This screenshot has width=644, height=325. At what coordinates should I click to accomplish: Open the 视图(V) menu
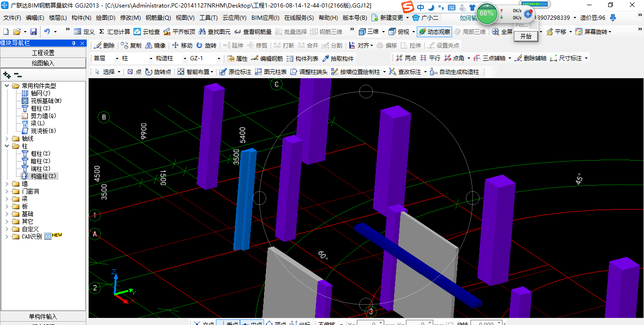click(x=185, y=17)
